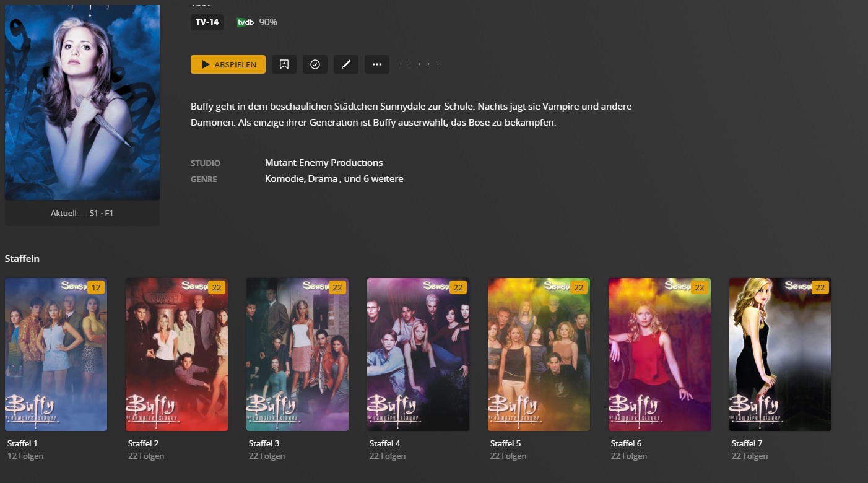Open Staffel 6 poster thumbnail
Image resolution: width=868 pixels, height=483 pixels.
point(659,354)
